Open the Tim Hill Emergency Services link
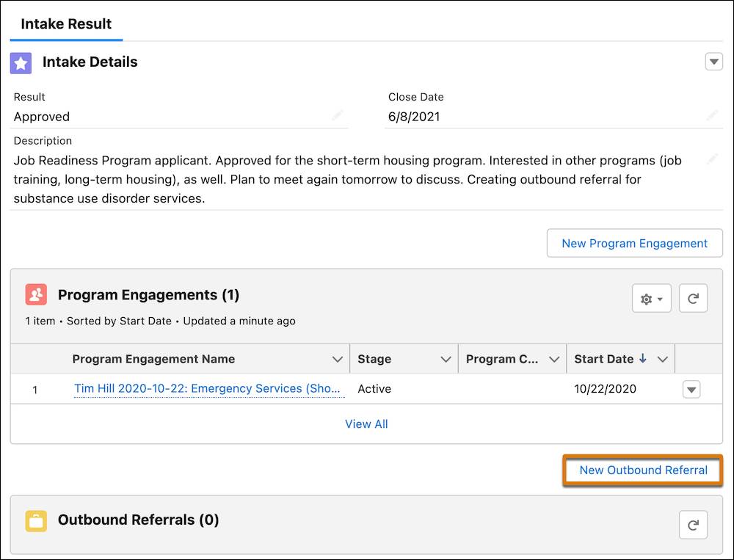Image resolution: width=734 pixels, height=560 pixels. click(x=209, y=389)
